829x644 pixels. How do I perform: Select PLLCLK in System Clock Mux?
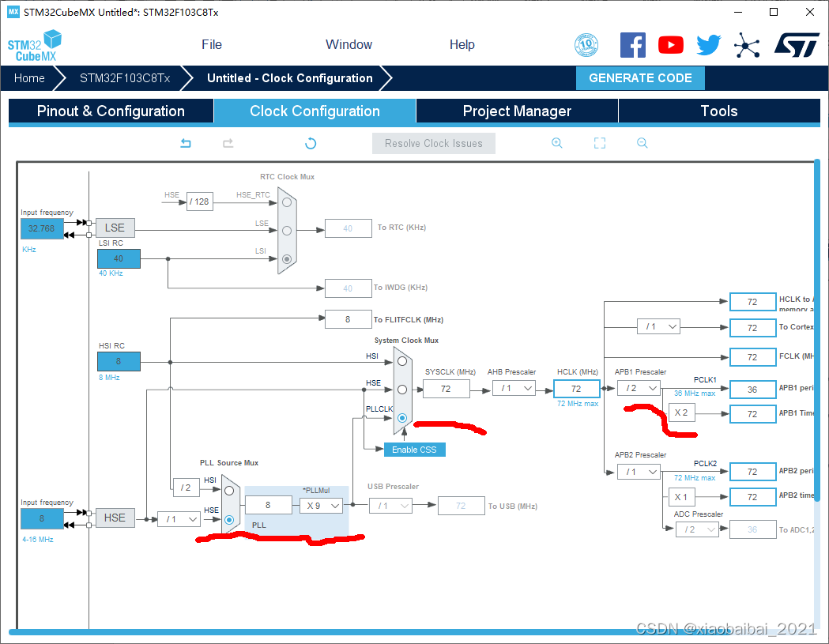tap(402, 418)
